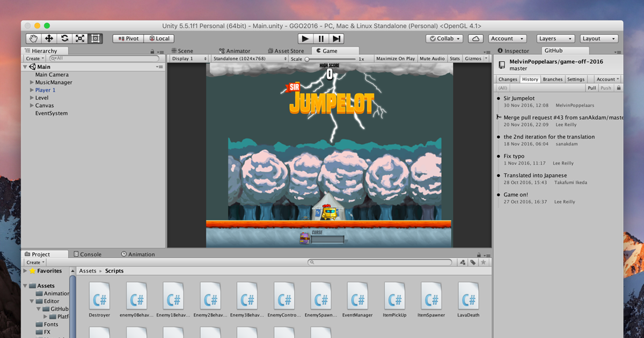Screen dimensions: 644x338
Task: Open the ItemSpawner script in Scripts folder
Action: 431,296
